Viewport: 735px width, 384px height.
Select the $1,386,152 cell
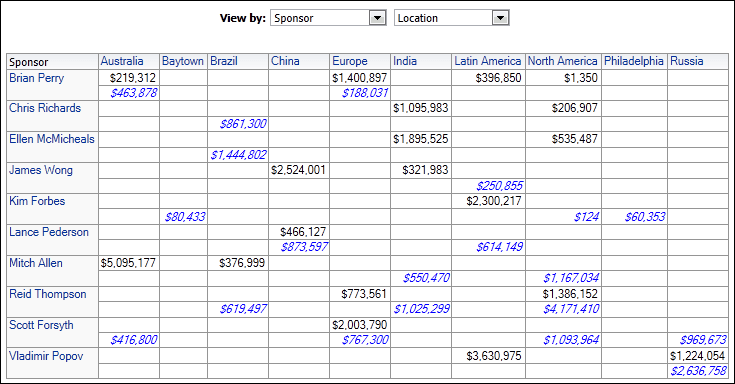point(563,294)
